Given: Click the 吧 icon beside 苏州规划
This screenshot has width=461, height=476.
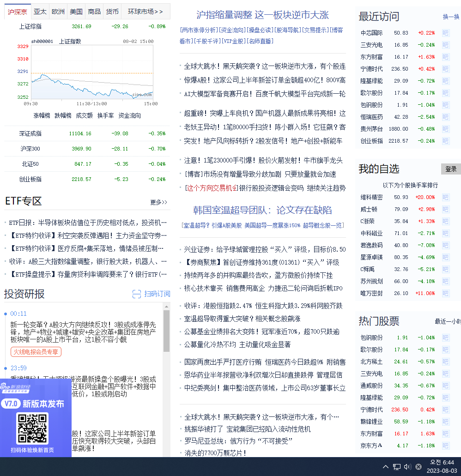Looking at the screenshot, I should point(445,282).
